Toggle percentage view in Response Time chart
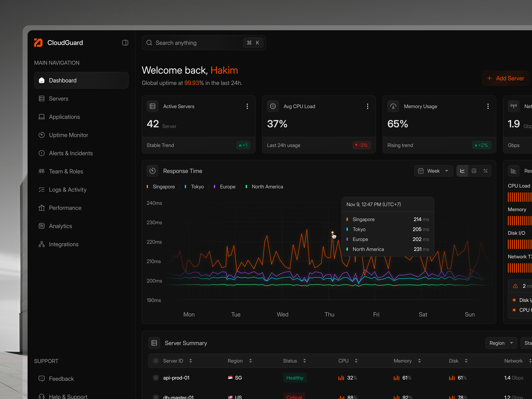This screenshot has height=399, width=532. [486, 171]
